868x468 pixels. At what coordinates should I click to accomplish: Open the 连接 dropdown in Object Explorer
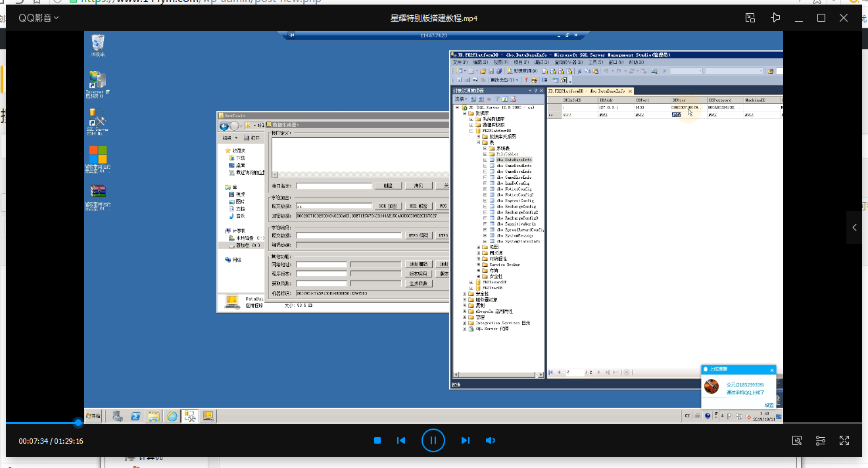click(x=461, y=99)
